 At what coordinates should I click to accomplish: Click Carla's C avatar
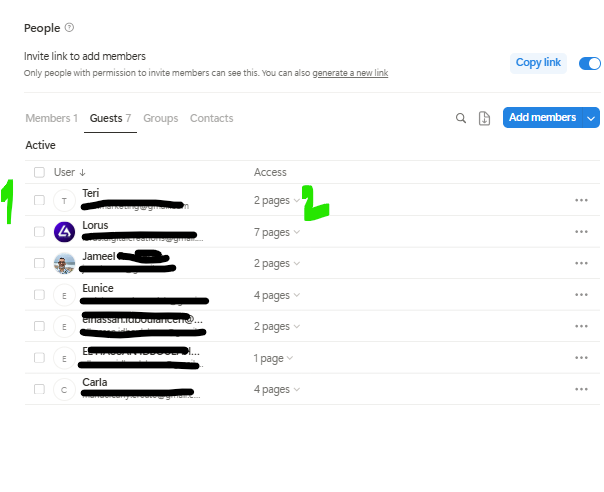coord(64,390)
